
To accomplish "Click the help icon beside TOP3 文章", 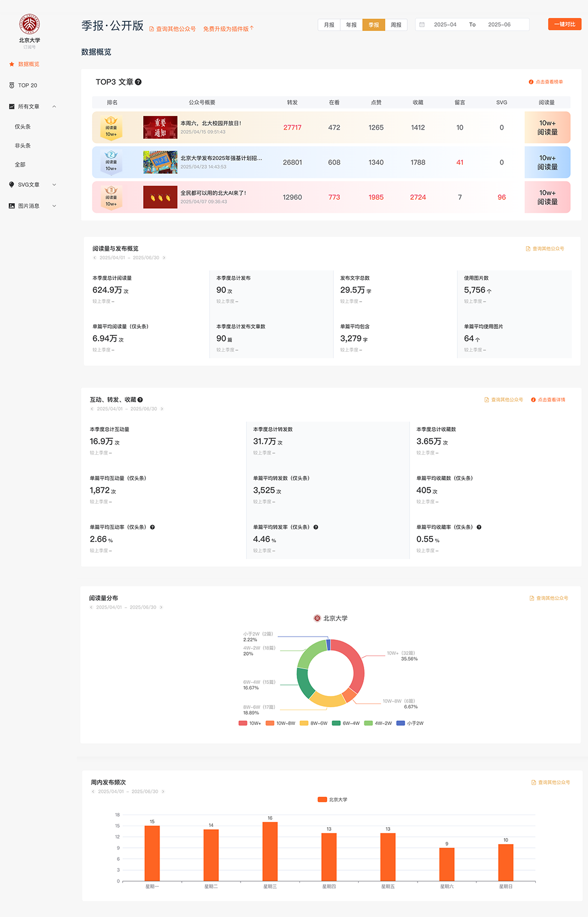I will pos(138,82).
